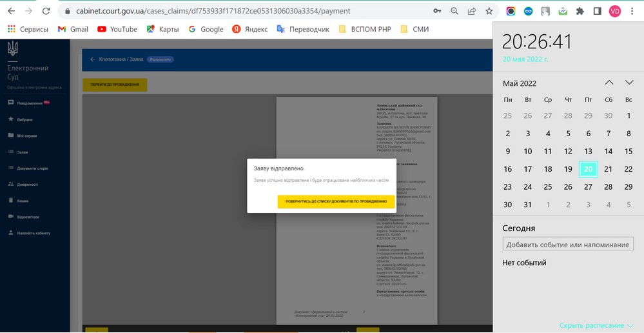The width and height of the screenshot is (644, 333).
Task: Click the Добавить событие или напоминание field
Action: tap(568, 244)
